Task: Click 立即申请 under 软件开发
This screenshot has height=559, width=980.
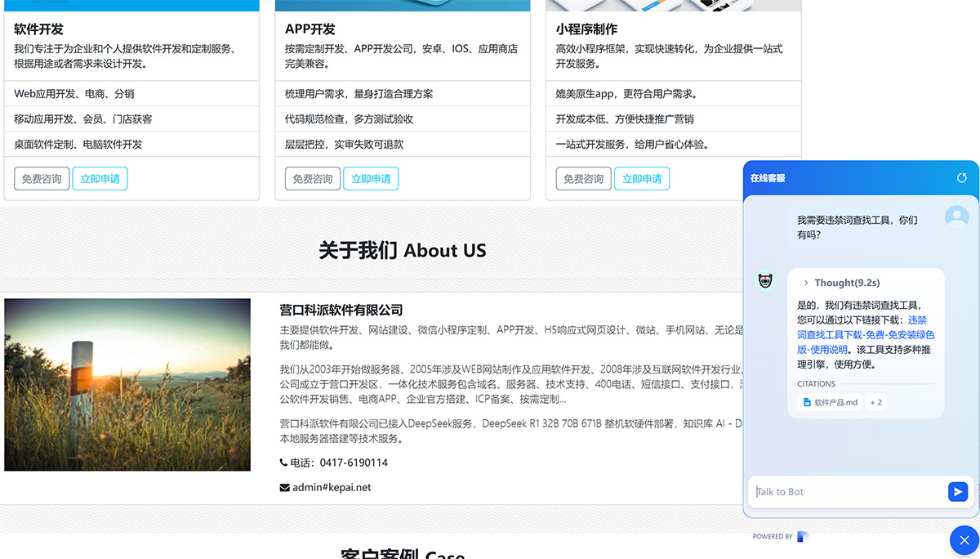Action: point(100,179)
